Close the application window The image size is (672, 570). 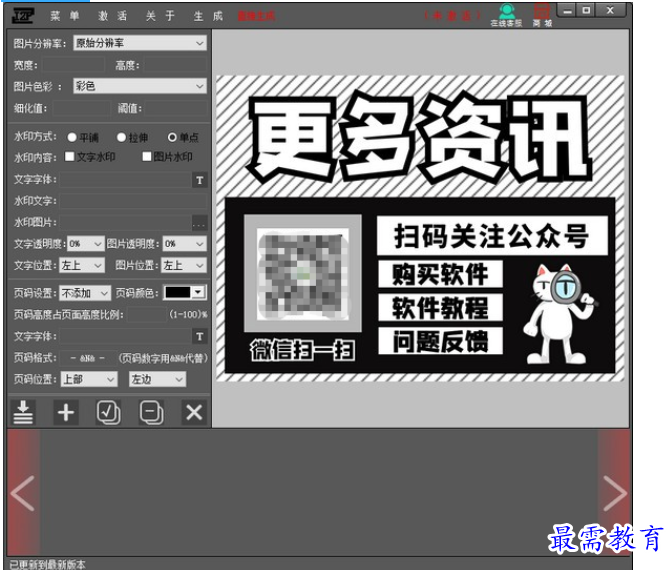(610, 10)
